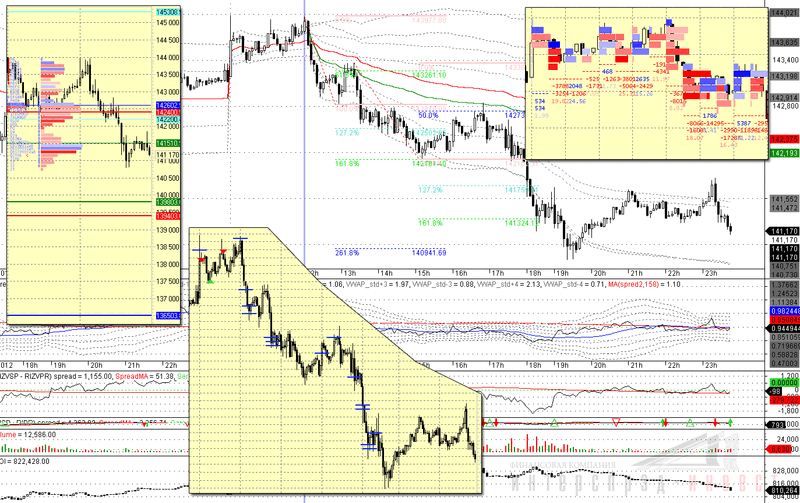Select the 138 000 left panel axis label
The width and height of the screenshot is (800, 503).
point(167,264)
